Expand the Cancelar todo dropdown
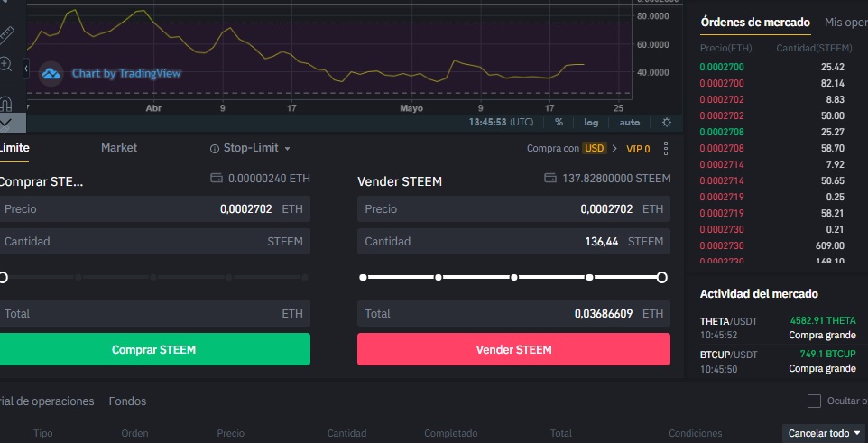The image size is (868, 443). [824, 433]
